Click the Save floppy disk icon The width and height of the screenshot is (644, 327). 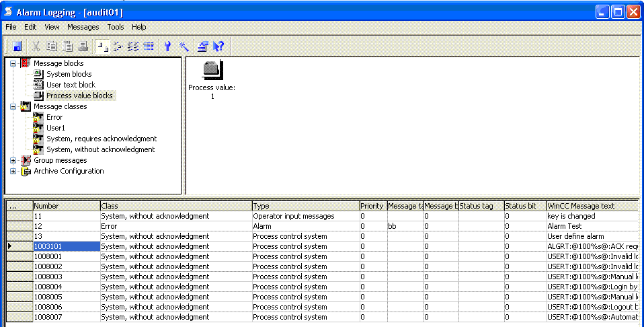pos(17,46)
